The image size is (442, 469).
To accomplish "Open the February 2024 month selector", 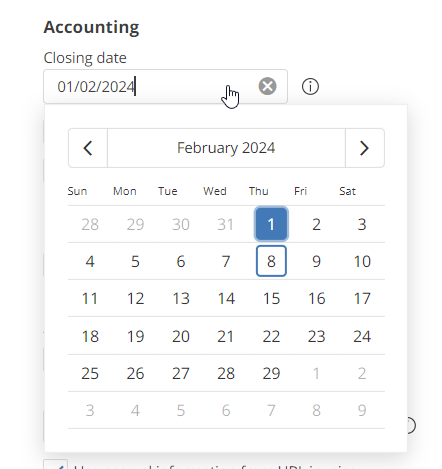I will coord(226,148).
